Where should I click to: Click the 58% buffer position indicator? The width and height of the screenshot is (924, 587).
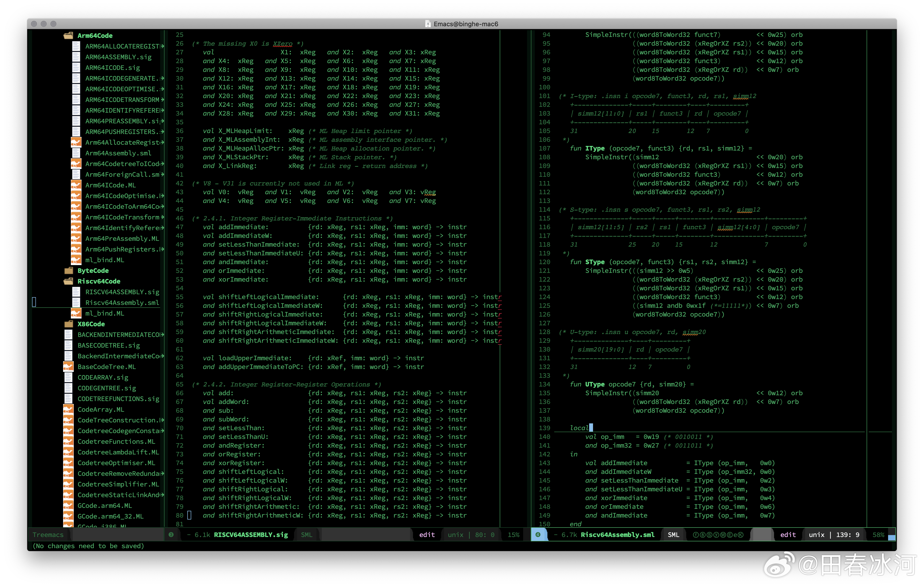[x=878, y=535]
